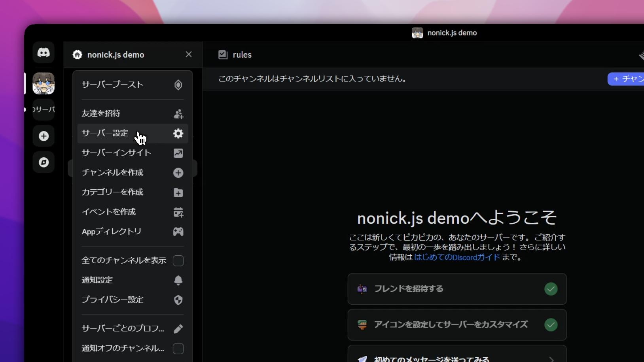Viewport: 644px width, 362px height.
Task: Toggle 全てのチャンネルを表示 checkbox
Action: pyautogui.click(x=178, y=260)
